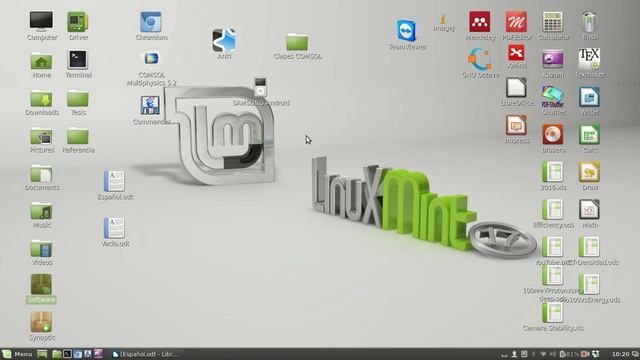Select the 100vsEnergy.ods spreadsheet file
Viewport: 640px width, 360px height.
tap(589, 284)
